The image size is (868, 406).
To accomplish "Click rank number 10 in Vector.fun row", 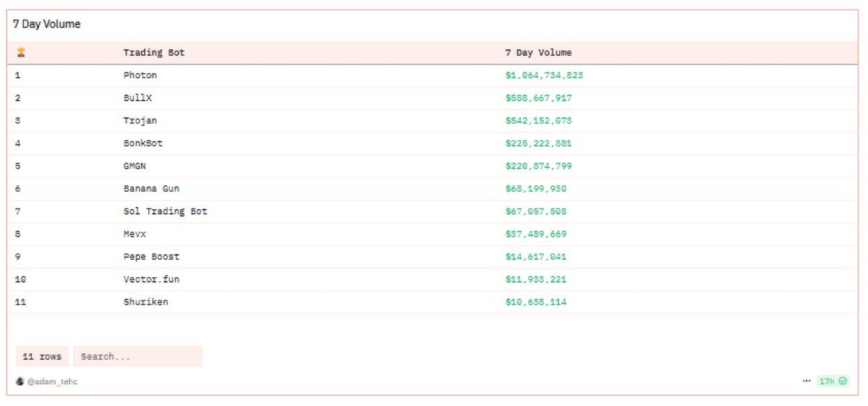I will 20,279.
